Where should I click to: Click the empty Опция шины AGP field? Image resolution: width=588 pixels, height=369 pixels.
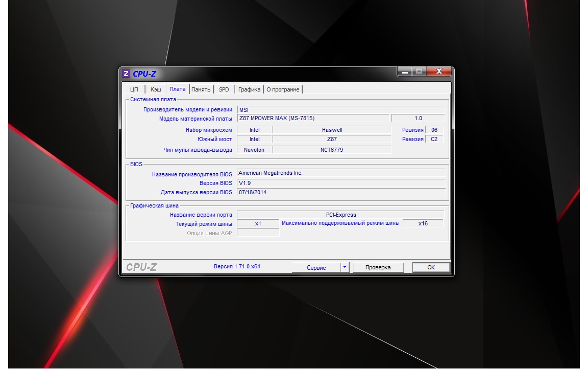pyautogui.click(x=258, y=233)
